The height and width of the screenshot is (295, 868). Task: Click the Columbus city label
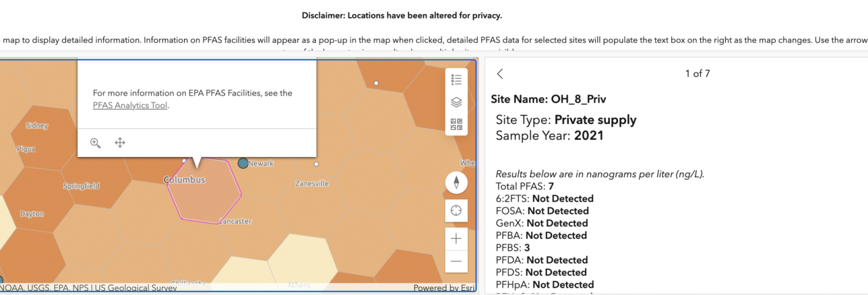click(x=184, y=180)
